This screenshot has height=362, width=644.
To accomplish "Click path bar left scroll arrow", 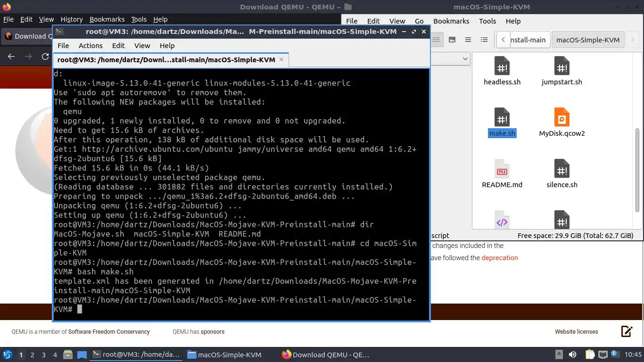I will [x=503, y=40].
